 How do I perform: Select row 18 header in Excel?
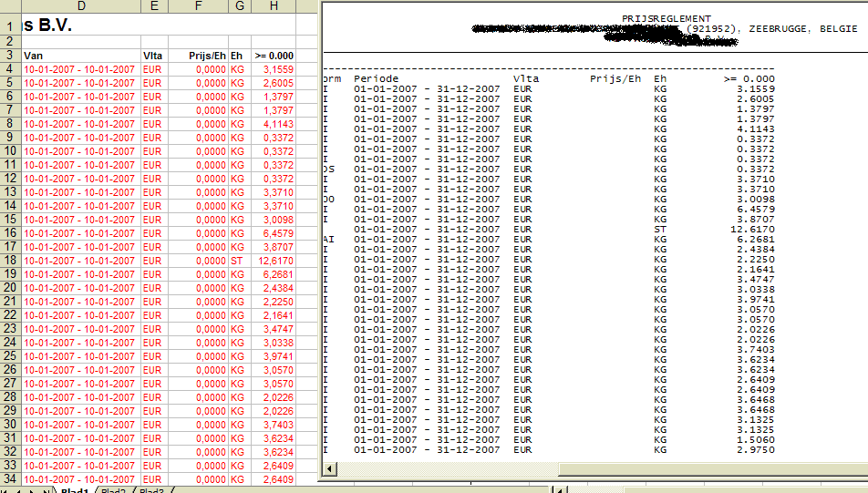(10, 261)
